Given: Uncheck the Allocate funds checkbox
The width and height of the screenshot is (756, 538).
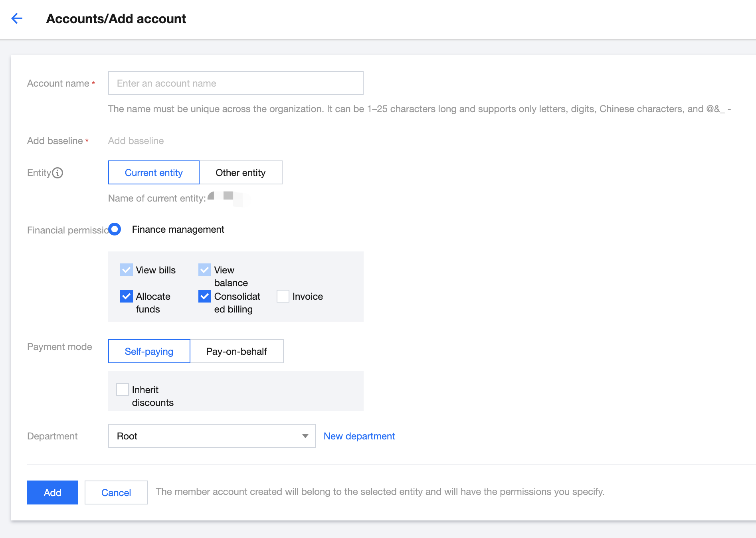Looking at the screenshot, I should tap(127, 296).
